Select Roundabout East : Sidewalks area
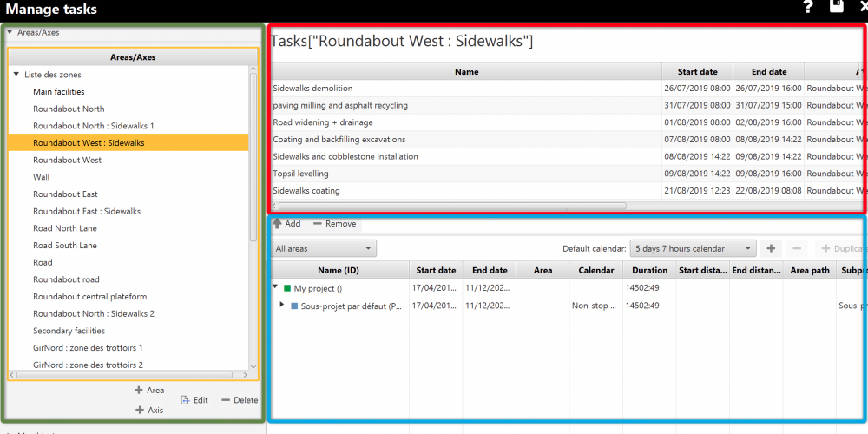The image size is (868, 434). (x=87, y=212)
